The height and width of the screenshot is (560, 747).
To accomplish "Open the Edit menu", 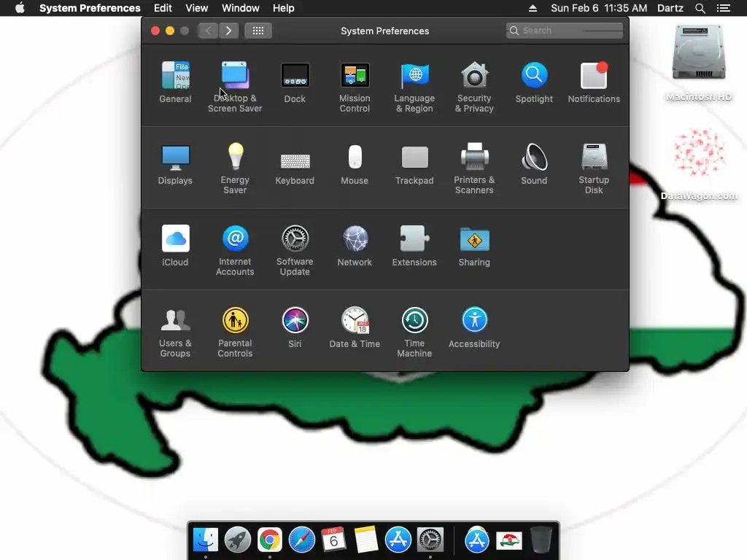I will tap(163, 8).
